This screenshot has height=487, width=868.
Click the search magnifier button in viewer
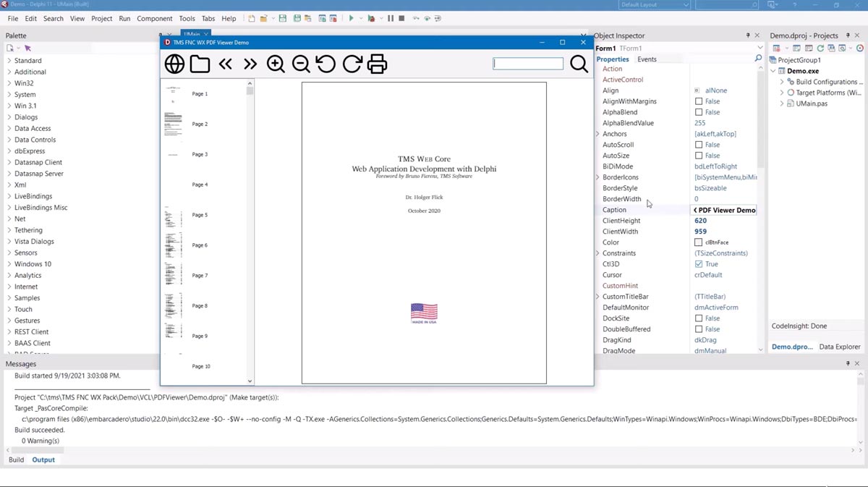pyautogui.click(x=579, y=64)
